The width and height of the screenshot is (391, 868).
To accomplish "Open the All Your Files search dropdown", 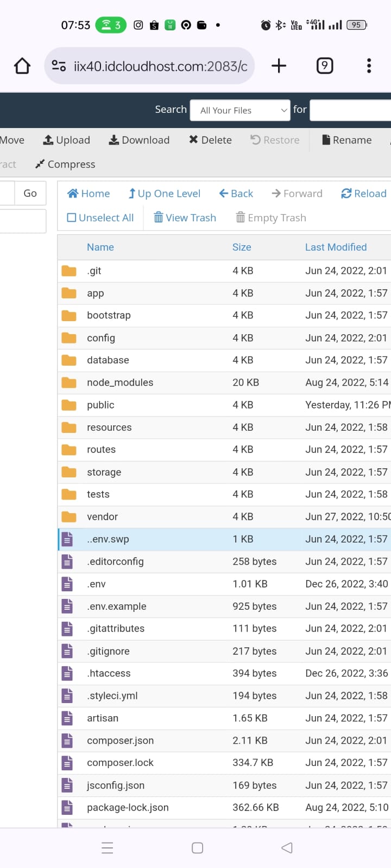I will coord(240,110).
